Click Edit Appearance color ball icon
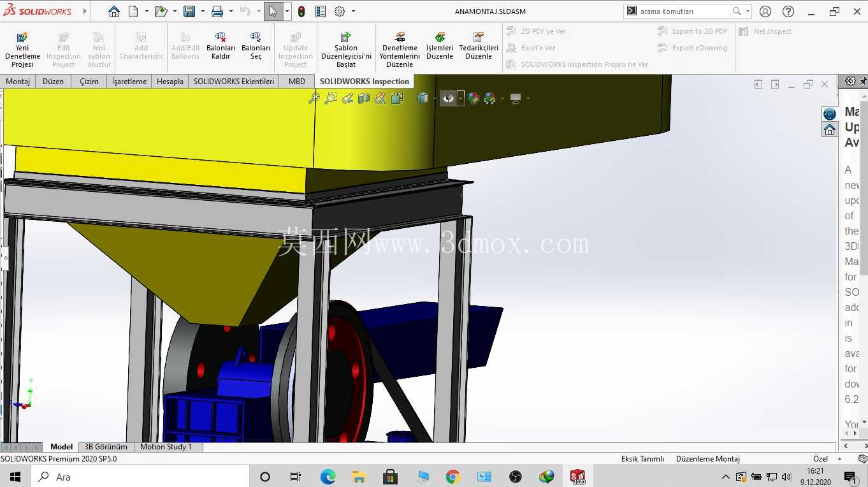 coord(474,98)
